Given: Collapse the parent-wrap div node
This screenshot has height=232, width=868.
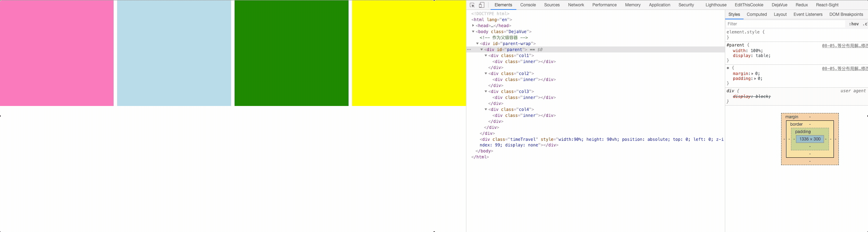Looking at the screenshot, I should pyautogui.click(x=477, y=44).
